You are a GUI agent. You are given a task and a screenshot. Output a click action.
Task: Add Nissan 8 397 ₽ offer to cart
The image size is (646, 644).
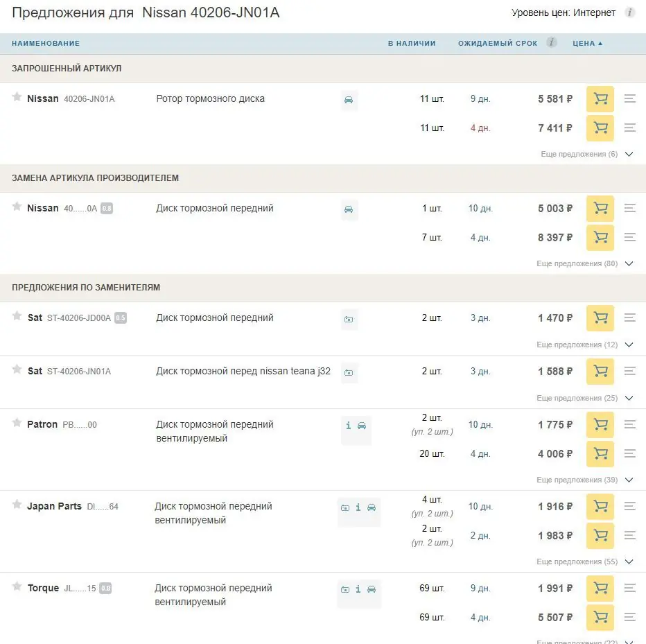pos(600,237)
